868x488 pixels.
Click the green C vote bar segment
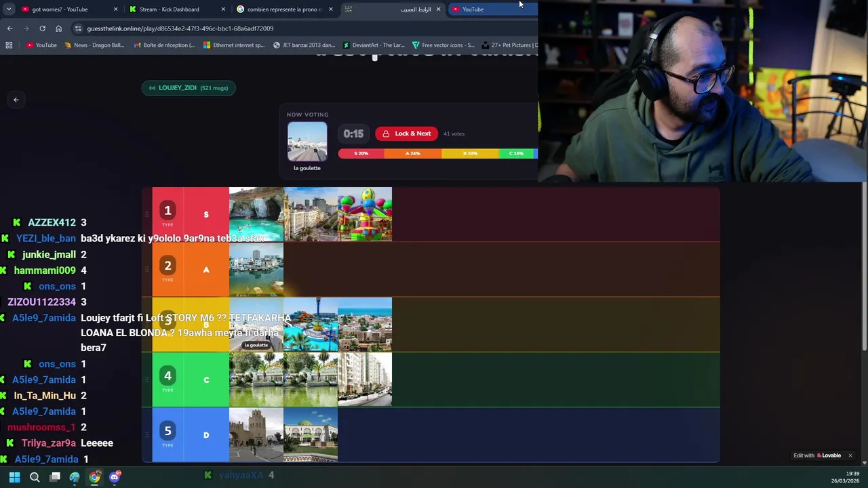(x=517, y=154)
